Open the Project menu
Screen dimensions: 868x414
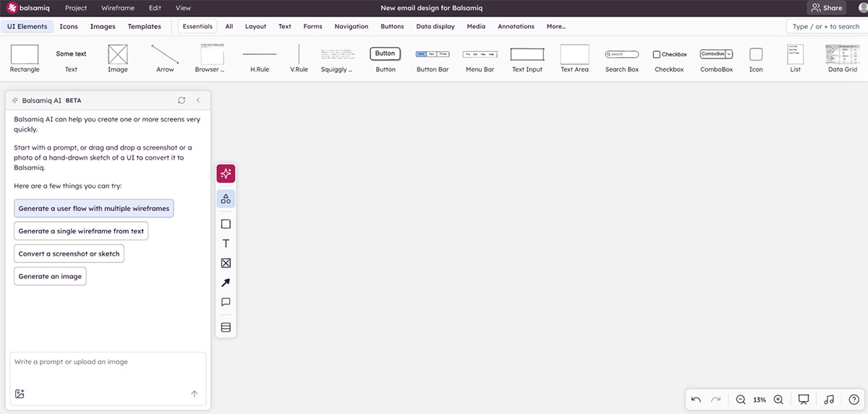(76, 8)
